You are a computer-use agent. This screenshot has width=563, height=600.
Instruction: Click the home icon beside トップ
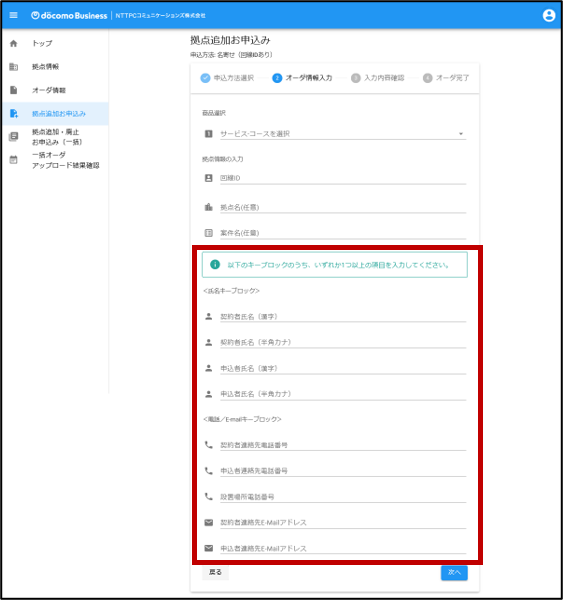pos(13,43)
